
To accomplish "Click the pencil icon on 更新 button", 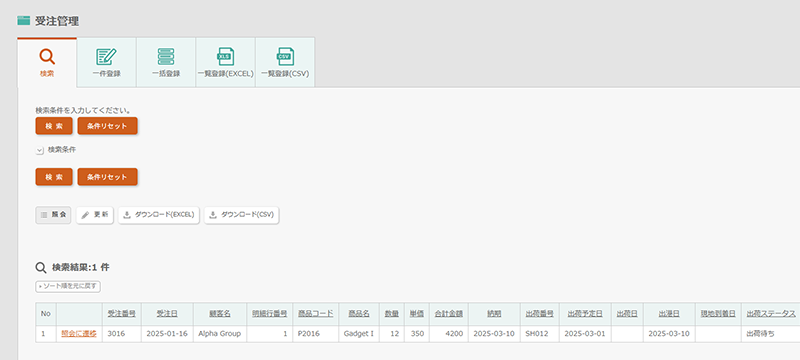I will tap(85, 215).
